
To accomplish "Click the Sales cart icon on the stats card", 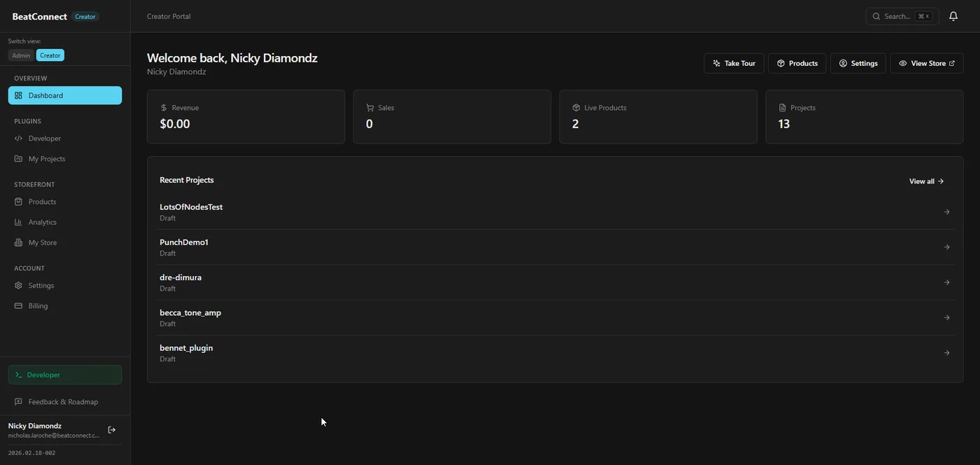I will (x=369, y=107).
